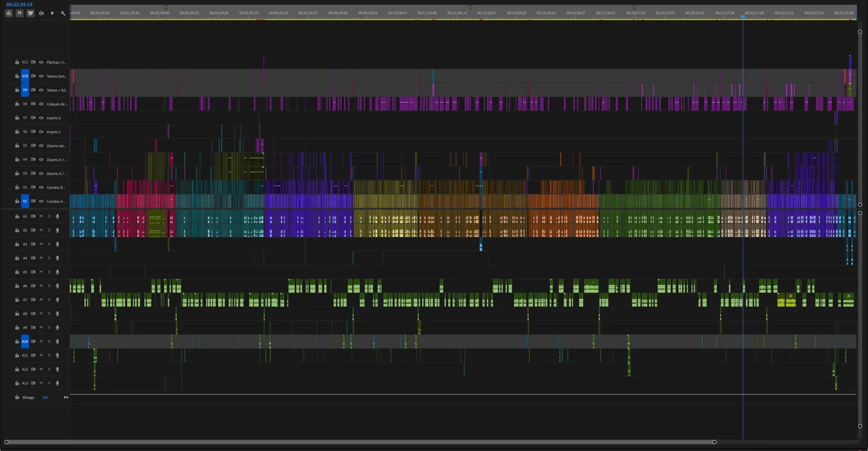Click the Caméra B V2 track name
The height and width of the screenshot is (451, 868).
click(55, 188)
